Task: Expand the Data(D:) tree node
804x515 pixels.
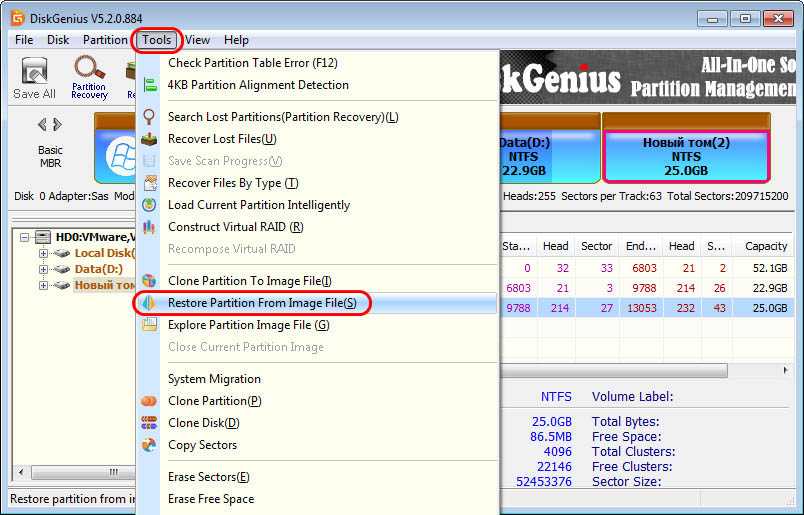Action: coord(43,269)
